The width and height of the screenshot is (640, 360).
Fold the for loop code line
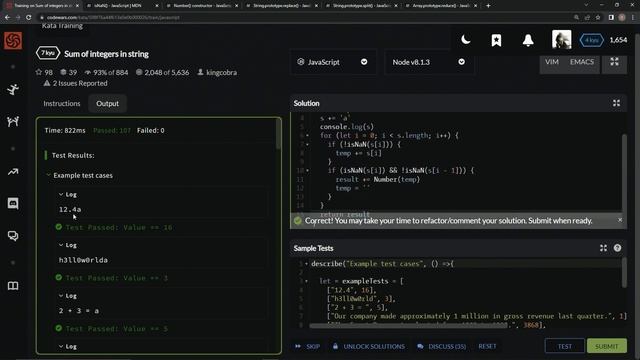pyautogui.click(x=307, y=136)
